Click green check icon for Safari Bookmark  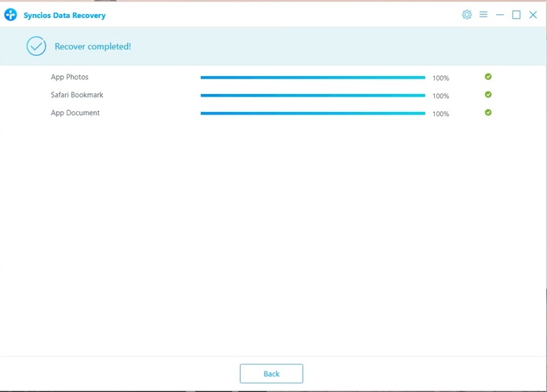coord(488,94)
